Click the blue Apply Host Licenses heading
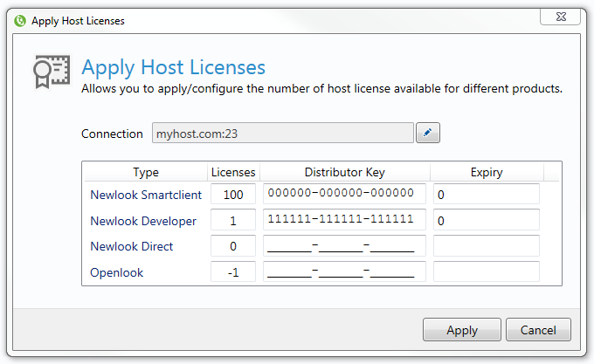The width and height of the screenshot is (594, 364). point(174,68)
